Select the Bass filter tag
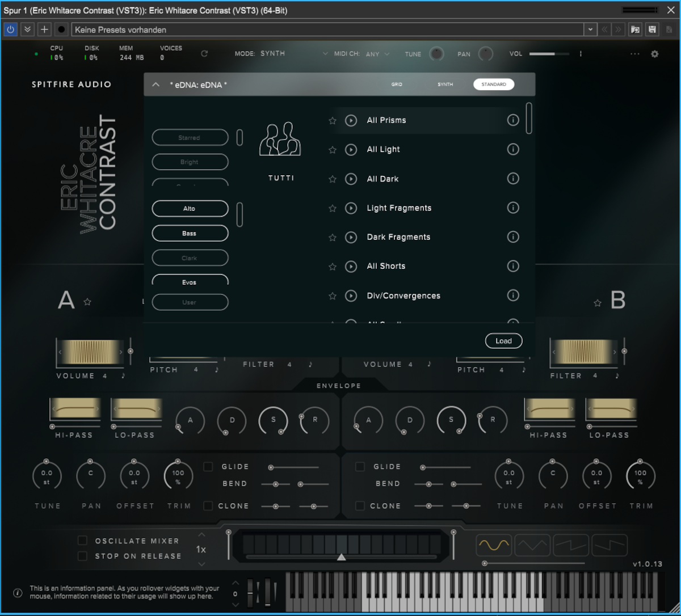 [190, 233]
